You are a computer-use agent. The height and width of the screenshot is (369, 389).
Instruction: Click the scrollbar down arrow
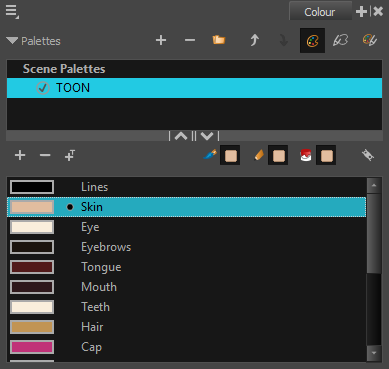[x=374, y=353]
